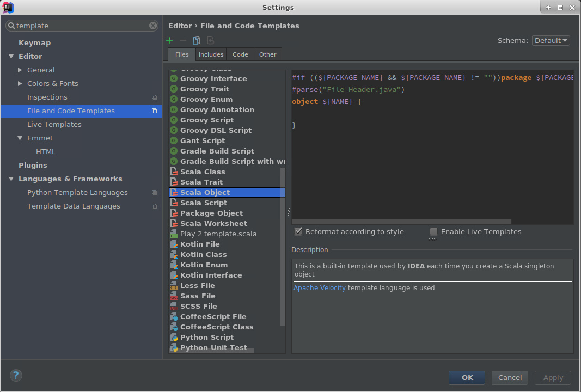Open Python Template Languages settings
Viewport: 581px width, 392px height.
tap(77, 193)
